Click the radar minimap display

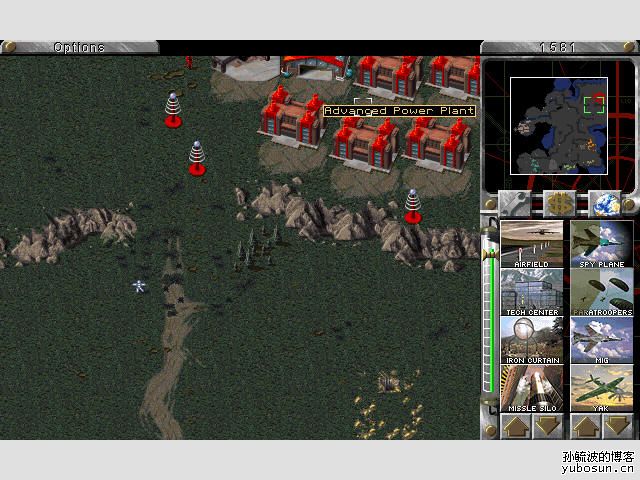click(559, 126)
